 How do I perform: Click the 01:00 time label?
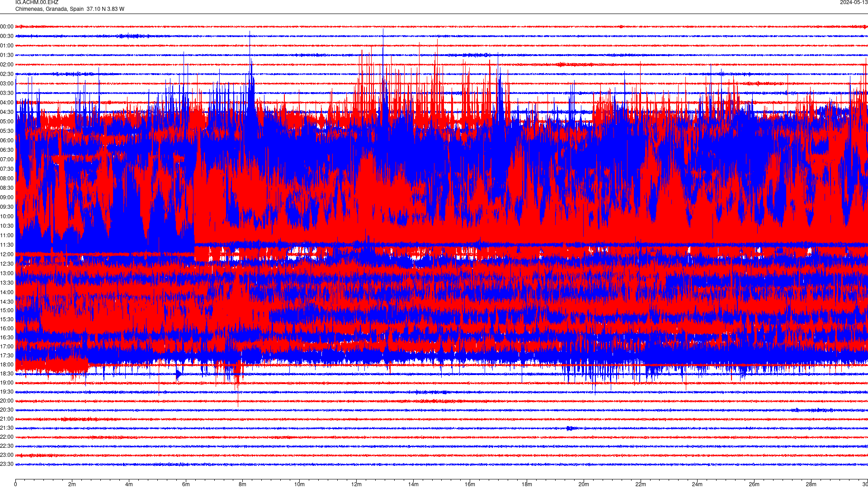(7, 46)
